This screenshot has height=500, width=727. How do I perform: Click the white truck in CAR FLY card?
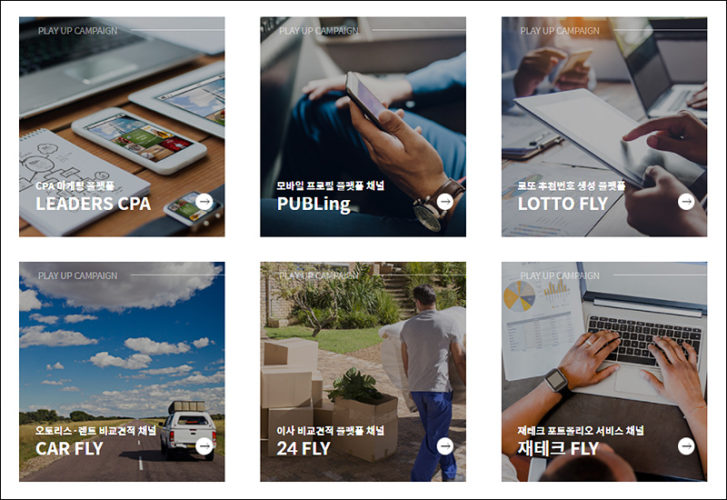[189, 430]
